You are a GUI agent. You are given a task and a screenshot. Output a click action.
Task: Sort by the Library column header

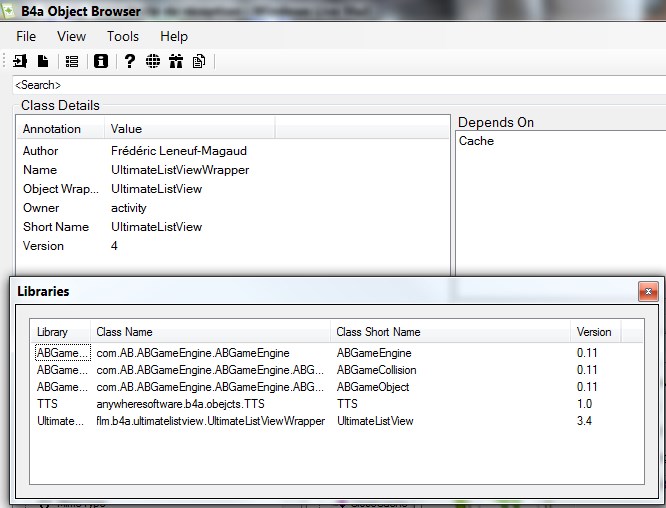(60, 332)
